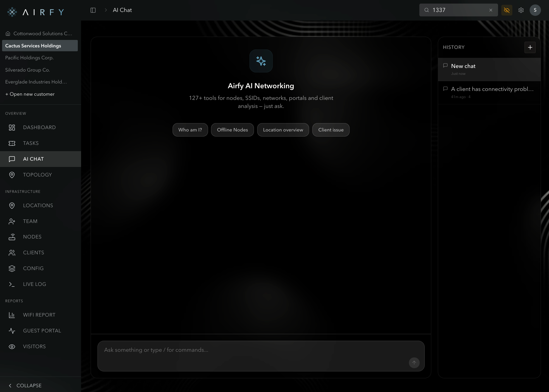Start new chat with plus button
The image size is (549, 392).
coord(530,47)
